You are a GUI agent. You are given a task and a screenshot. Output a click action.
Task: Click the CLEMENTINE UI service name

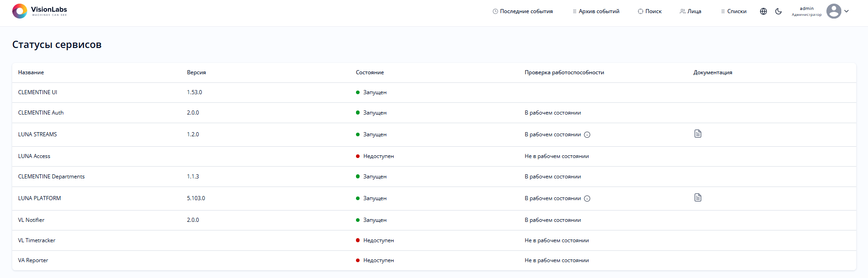[38, 92]
